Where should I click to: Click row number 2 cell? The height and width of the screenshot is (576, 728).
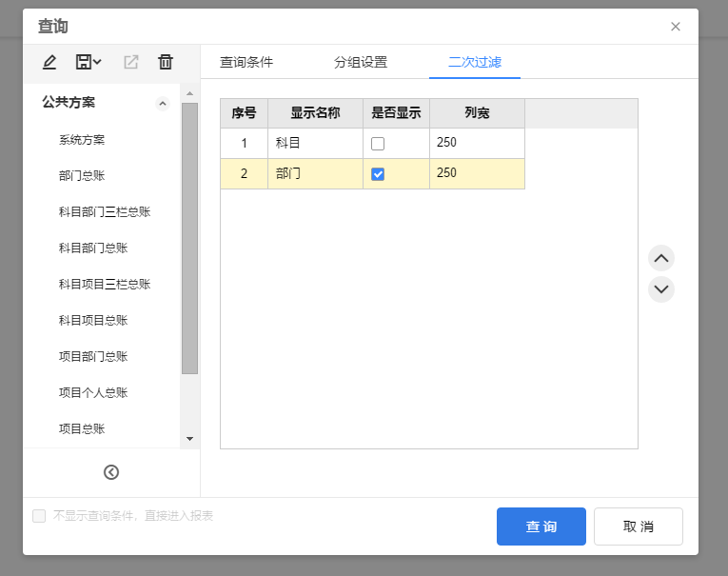[x=245, y=173]
